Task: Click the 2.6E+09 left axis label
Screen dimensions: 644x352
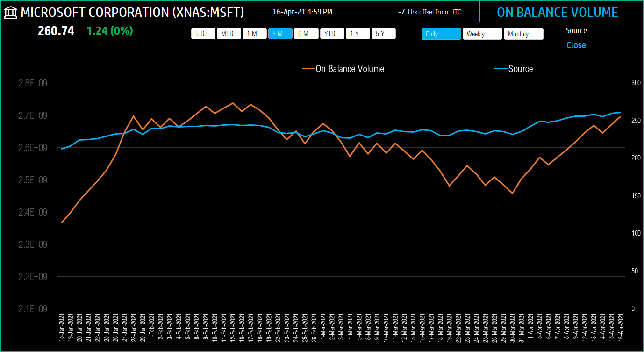Action: [34, 148]
